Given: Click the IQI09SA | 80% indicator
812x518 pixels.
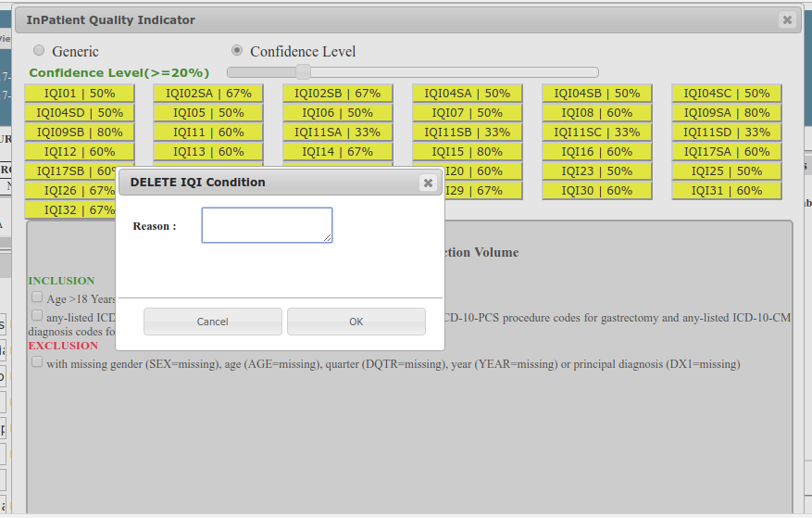Looking at the screenshot, I should [727, 113].
